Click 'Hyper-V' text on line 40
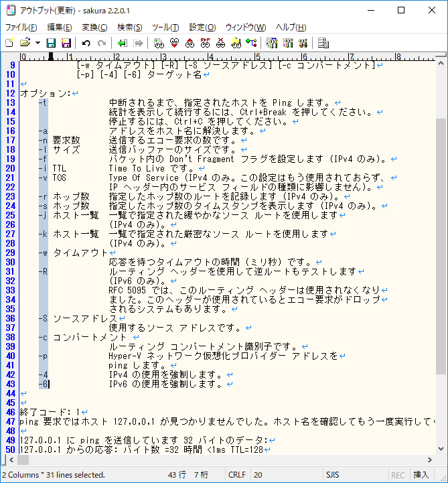This screenshot has width=448, height=483. pos(125,356)
